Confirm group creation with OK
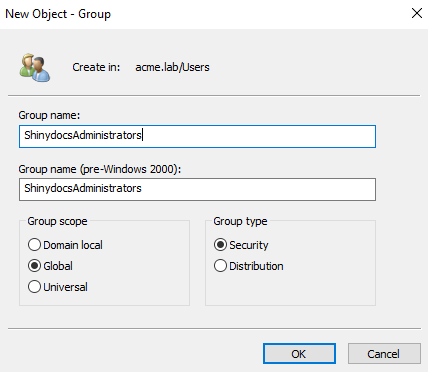The height and width of the screenshot is (372, 428). pyautogui.click(x=299, y=354)
